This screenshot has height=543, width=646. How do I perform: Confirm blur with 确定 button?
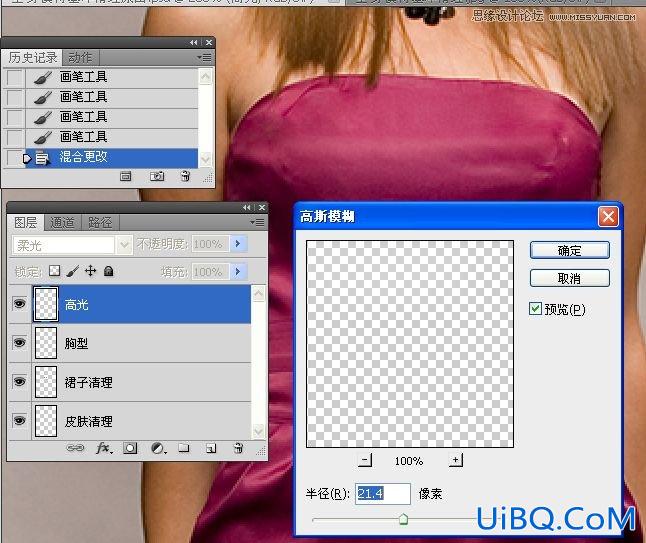(x=569, y=250)
